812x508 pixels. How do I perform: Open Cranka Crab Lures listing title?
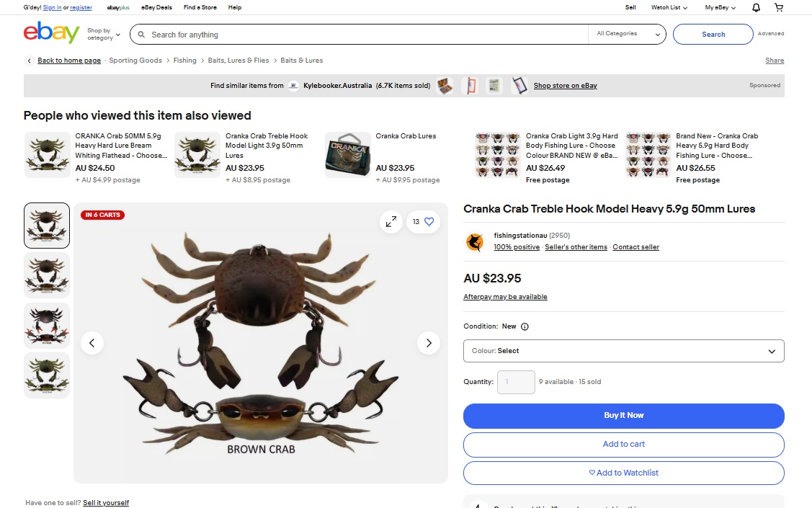[x=406, y=136]
